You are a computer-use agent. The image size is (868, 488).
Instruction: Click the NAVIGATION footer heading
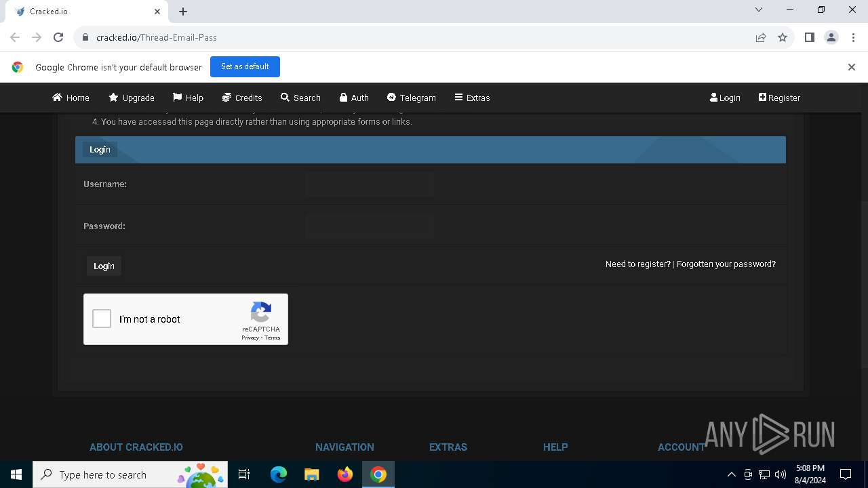(x=344, y=447)
